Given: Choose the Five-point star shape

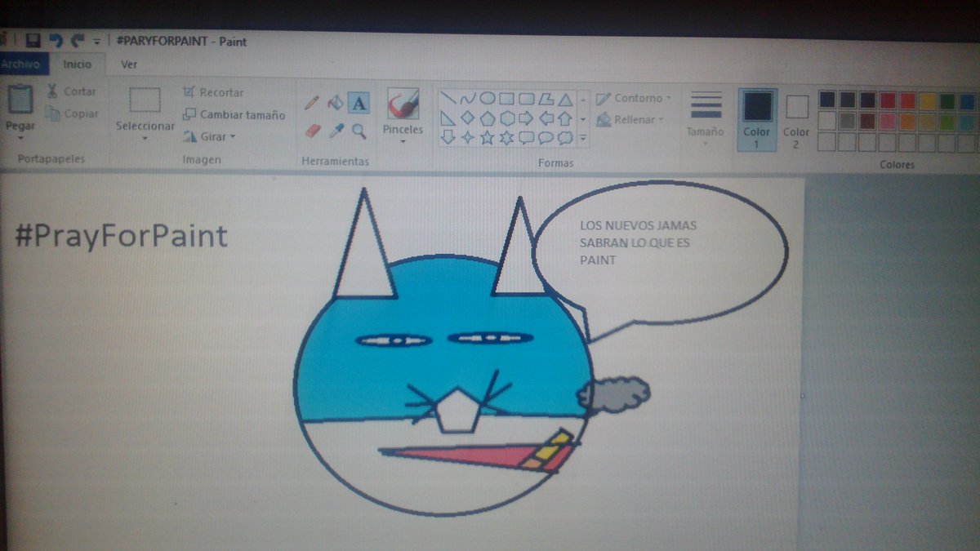Looking at the screenshot, I should (x=488, y=138).
